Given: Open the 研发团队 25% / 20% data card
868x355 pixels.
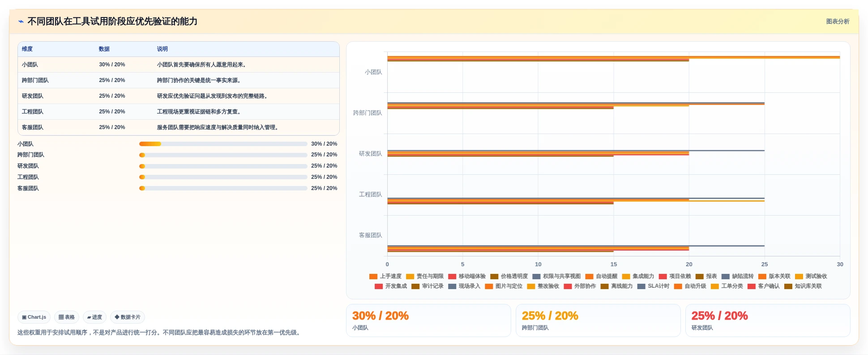Looking at the screenshot, I should coord(768,320).
